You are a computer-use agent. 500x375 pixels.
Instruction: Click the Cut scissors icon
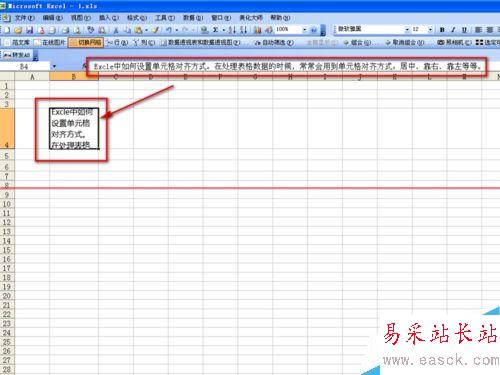(x=116, y=30)
